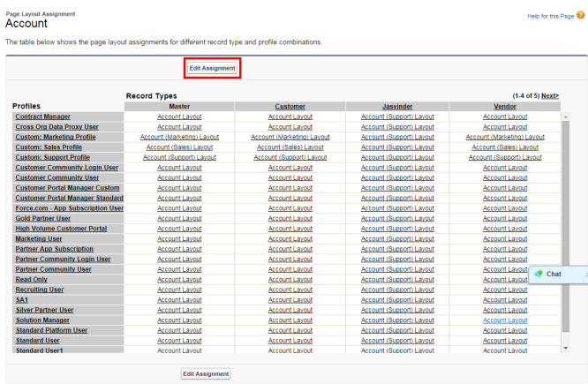
Task: Select the Gold Partner User profile
Action: click(42, 218)
